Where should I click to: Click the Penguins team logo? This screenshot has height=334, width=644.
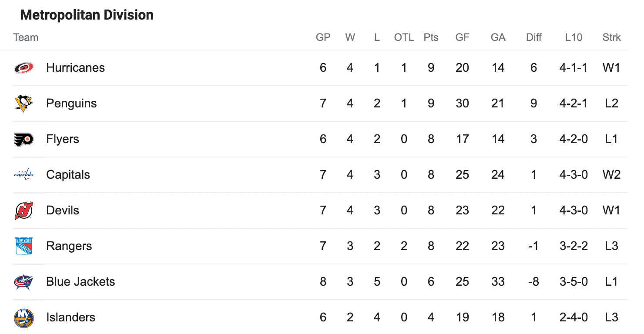(23, 104)
